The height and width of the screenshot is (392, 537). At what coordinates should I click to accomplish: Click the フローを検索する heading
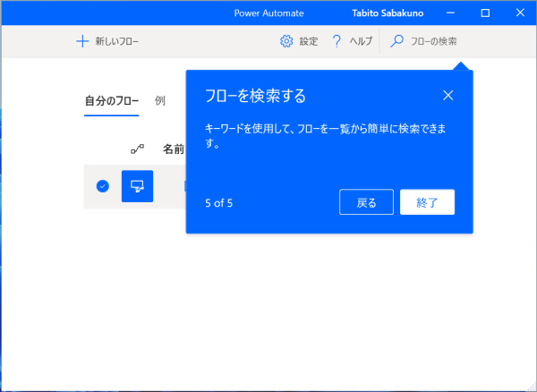[255, 96]
